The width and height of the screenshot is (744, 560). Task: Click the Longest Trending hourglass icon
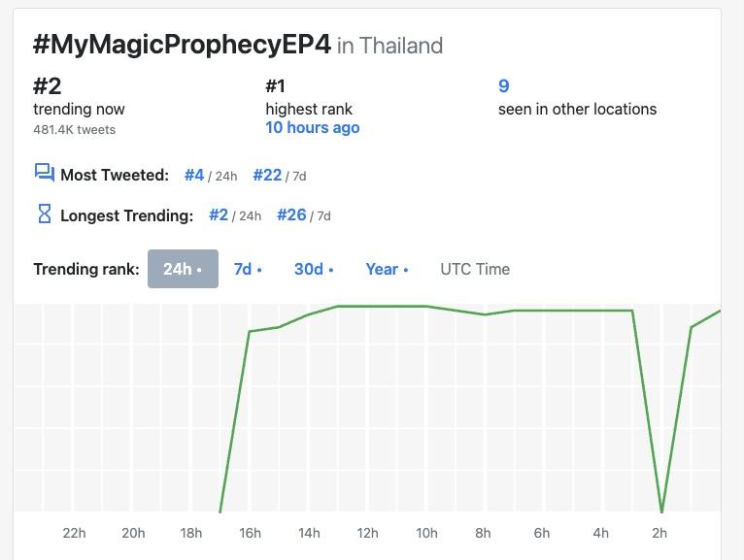(44, 214)
